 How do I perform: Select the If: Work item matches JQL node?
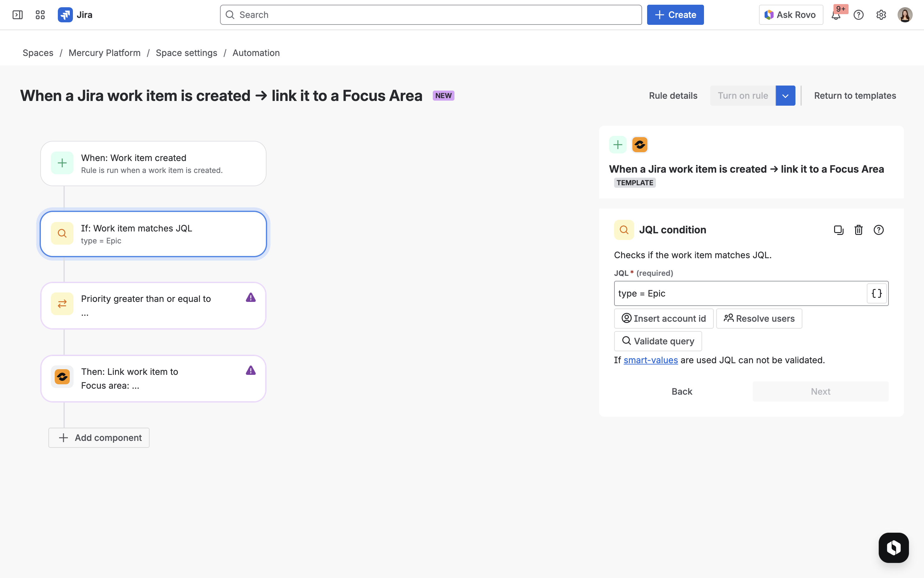[153, 234]
